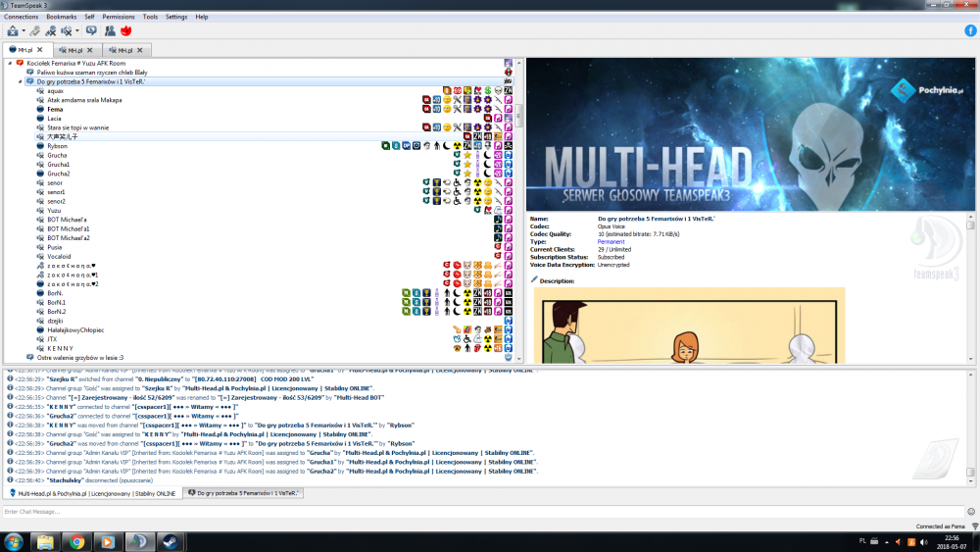Toggle the greyed microphone icon in the toolbar
980x552 pixels.
[34, 30]
